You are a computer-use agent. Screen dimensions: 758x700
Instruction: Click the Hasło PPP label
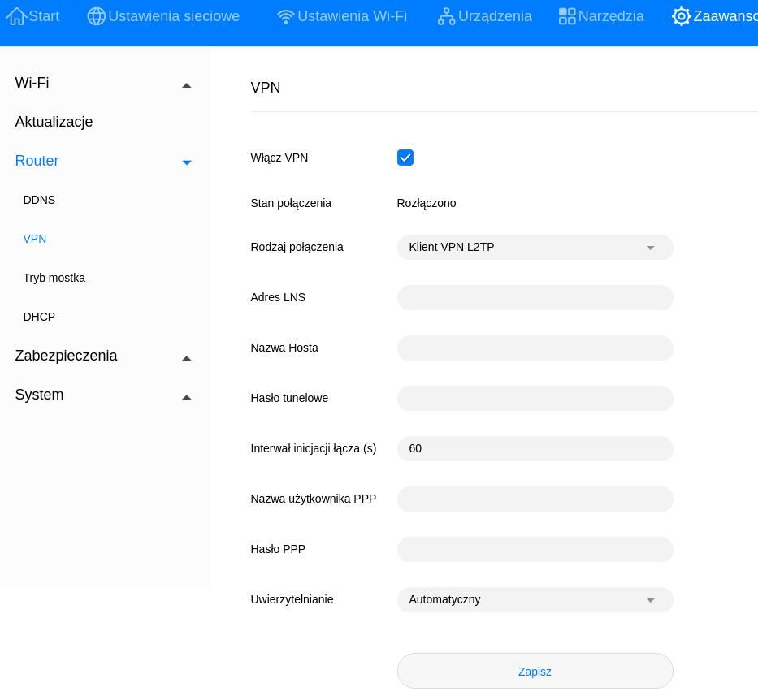click(x=278, y=549)
